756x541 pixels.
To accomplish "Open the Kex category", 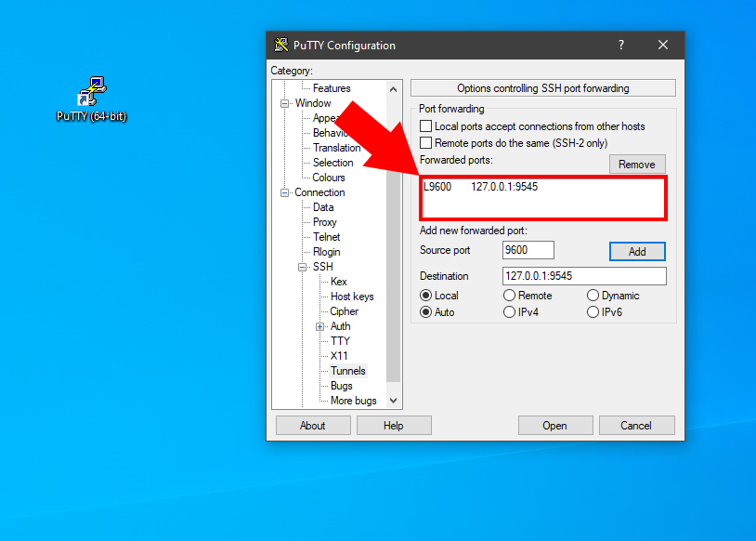I will tap(338, 282).
